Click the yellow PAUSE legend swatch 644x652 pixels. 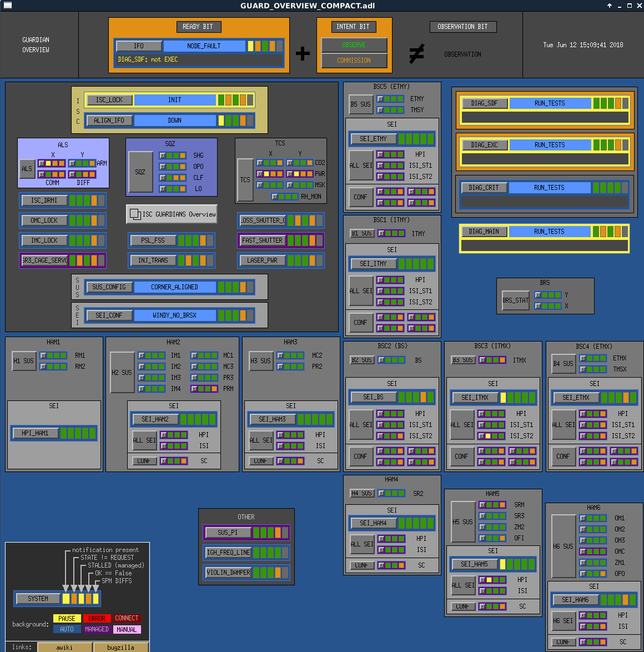pos(67,619)
